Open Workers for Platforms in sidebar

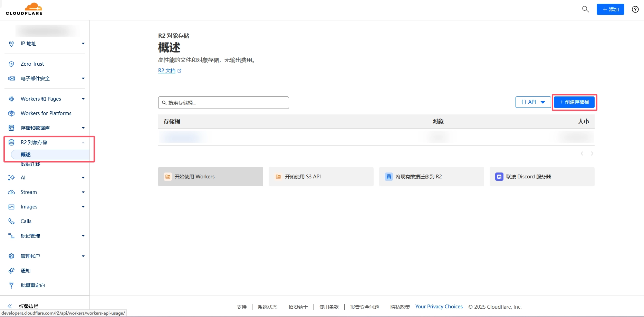click(46, 113)
